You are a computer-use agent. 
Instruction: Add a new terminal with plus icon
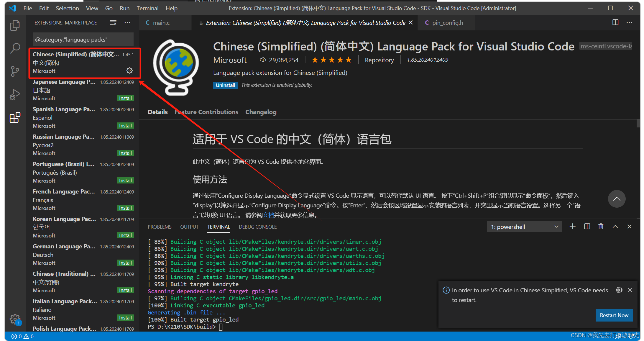coord(572,227)
